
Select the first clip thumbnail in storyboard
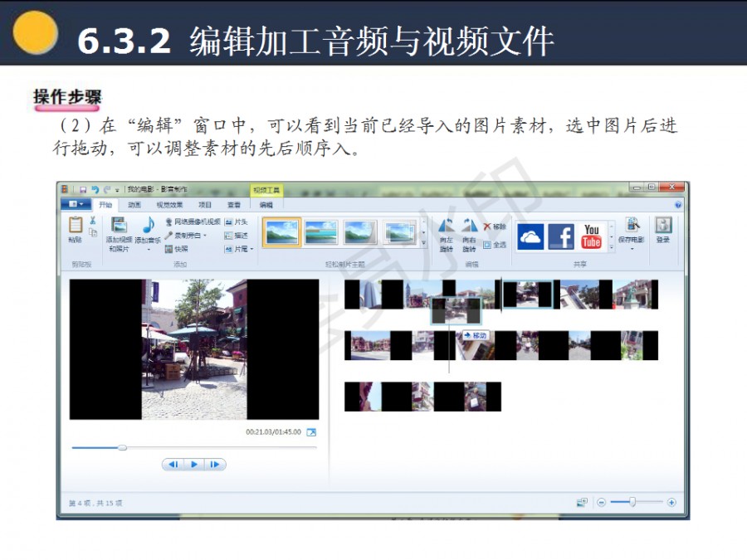point(364,295)
